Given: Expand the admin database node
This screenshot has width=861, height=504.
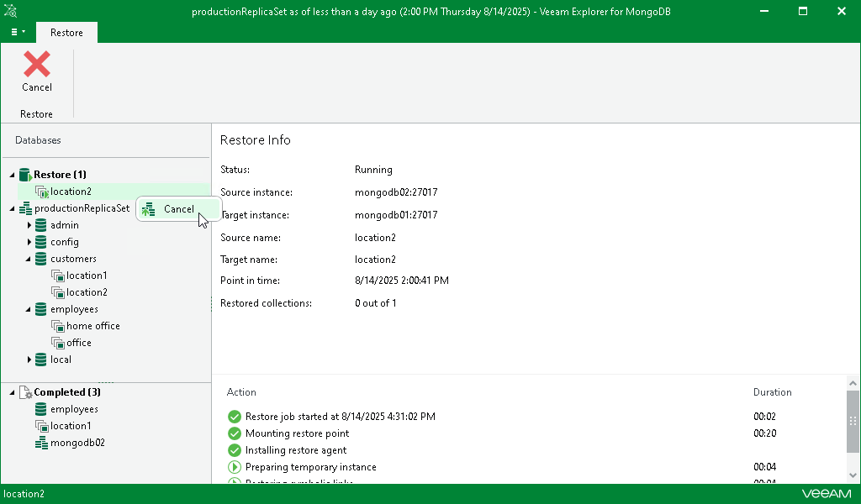Looking at the screenshot, I should pyautogui.click(x=29, y=225).
